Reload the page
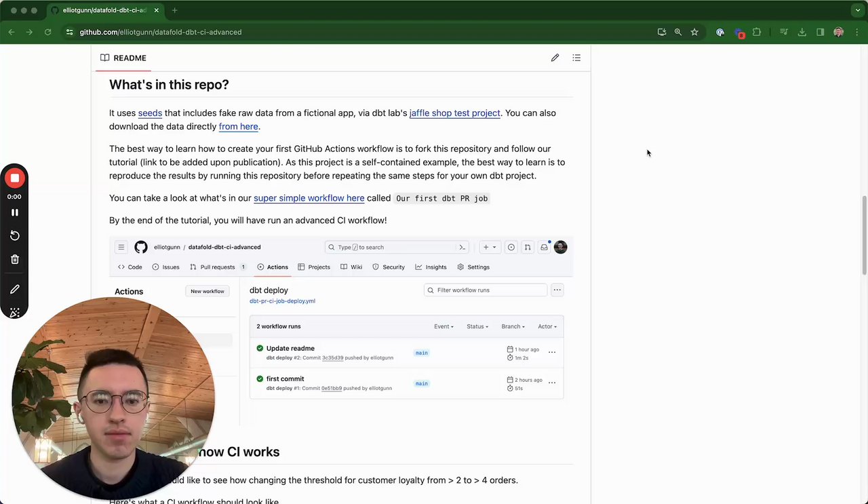Viewport: 868px width, 504px height. click(47, 32)
